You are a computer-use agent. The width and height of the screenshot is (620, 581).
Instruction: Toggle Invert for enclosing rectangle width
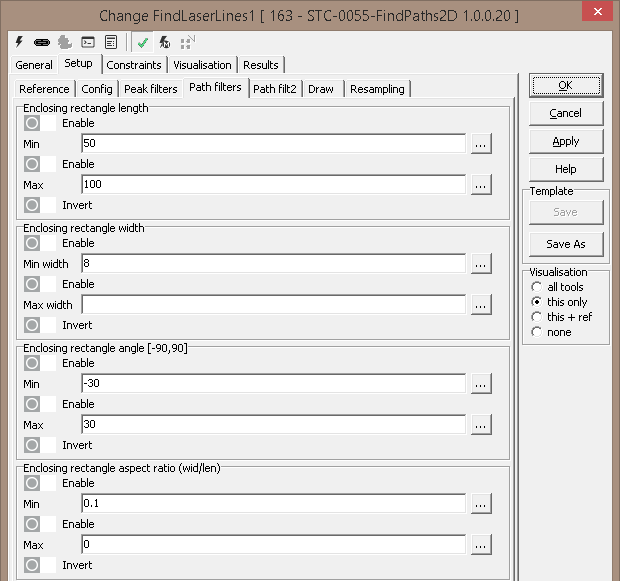[x=33, y=325]
